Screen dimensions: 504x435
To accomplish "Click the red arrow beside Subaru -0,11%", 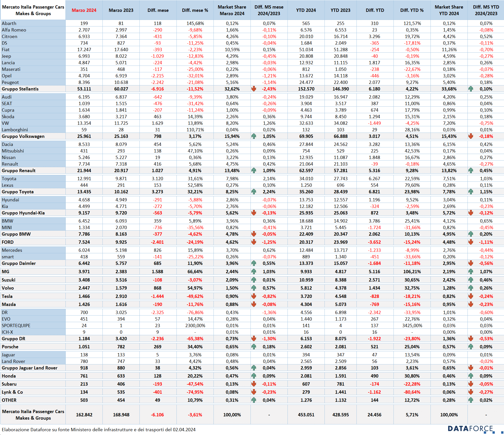I will click(x=254, y=384).
